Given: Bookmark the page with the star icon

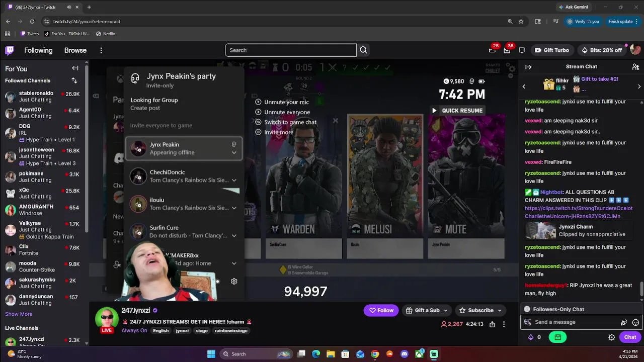Looking at the screenshot, I should [x=521, y=22].
